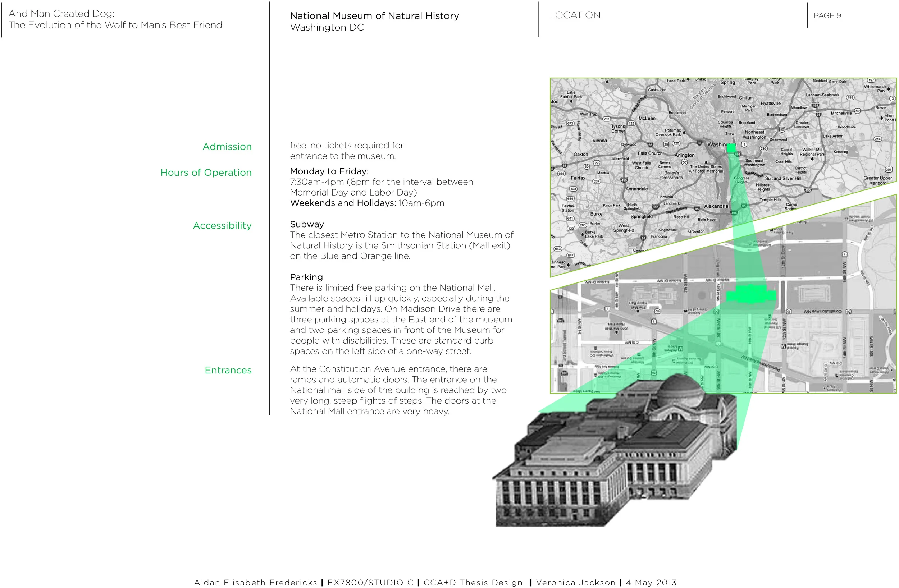Click 'National Museum of Natural History' title
The width and height of the screenshot is (899, 588).
coord(374,16)
